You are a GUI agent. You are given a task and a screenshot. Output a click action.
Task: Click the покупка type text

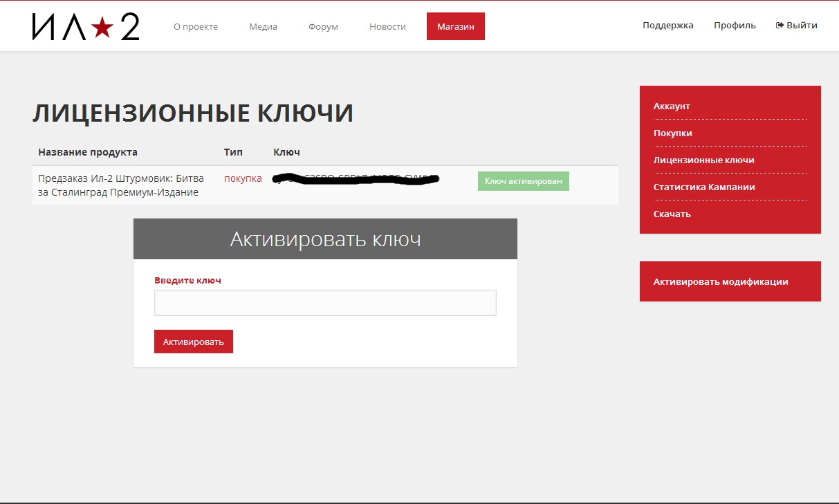coord(243,178)
